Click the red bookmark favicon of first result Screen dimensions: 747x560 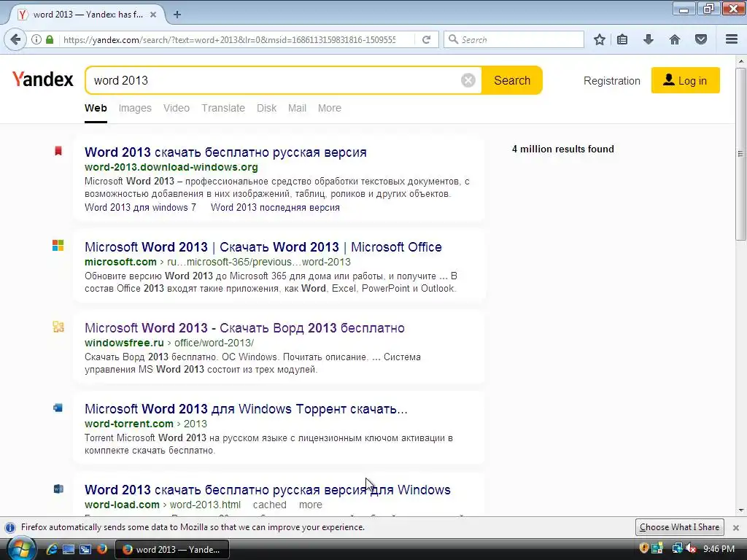coord(58,151)
